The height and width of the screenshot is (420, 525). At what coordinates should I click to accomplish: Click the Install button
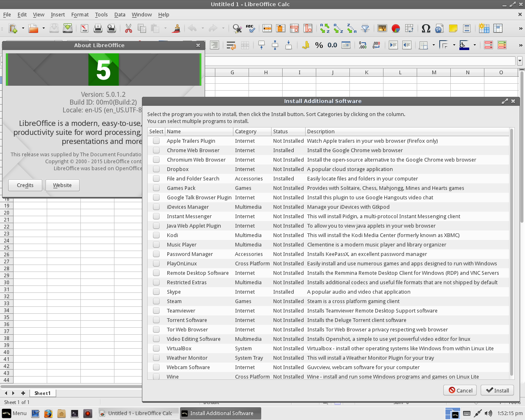point(498,390)
